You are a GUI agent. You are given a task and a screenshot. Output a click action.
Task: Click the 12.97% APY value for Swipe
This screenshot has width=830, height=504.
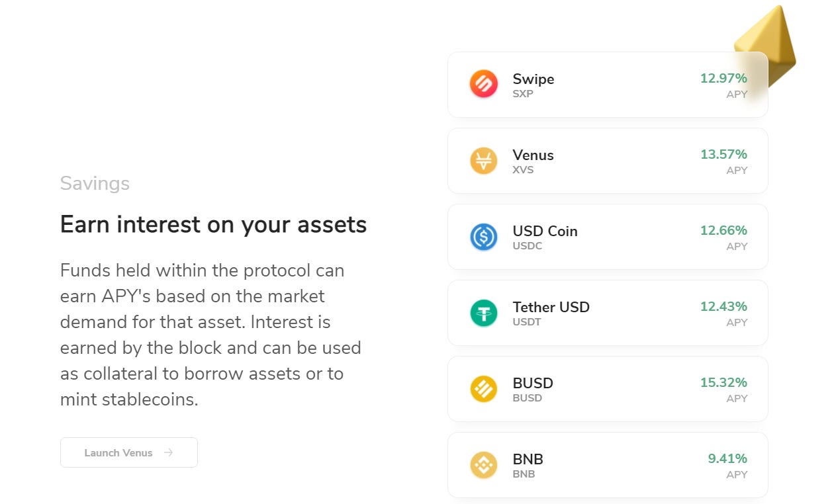[723, 78]
